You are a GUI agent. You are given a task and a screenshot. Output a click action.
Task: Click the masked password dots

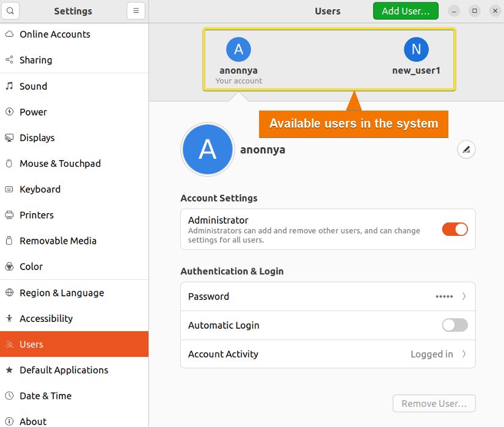point(444,296)
